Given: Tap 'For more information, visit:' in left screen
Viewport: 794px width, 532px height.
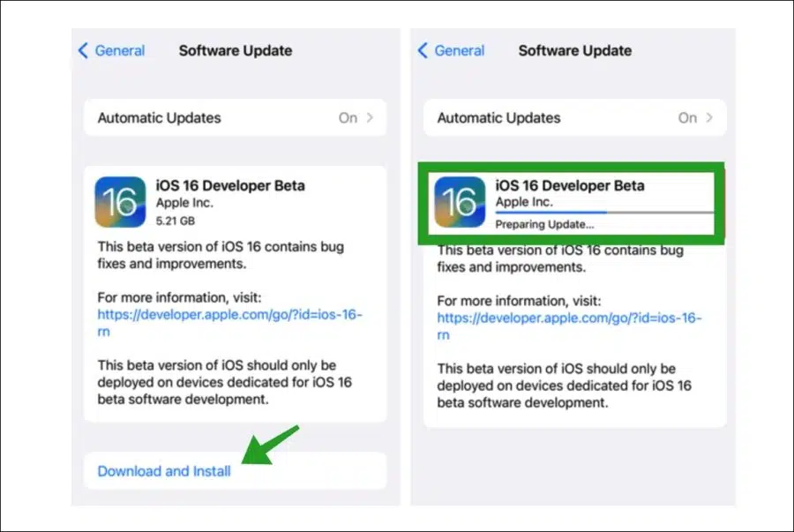Looking at the screenshot, I should coord(179,297).
